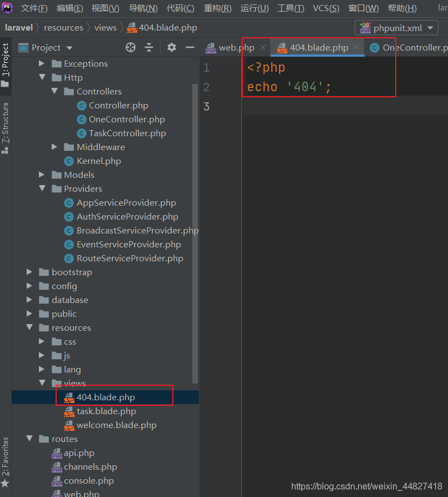This screenshot has width=448, height=497.
Task: Open Project panel settings gear
Action: pos(171,48)
